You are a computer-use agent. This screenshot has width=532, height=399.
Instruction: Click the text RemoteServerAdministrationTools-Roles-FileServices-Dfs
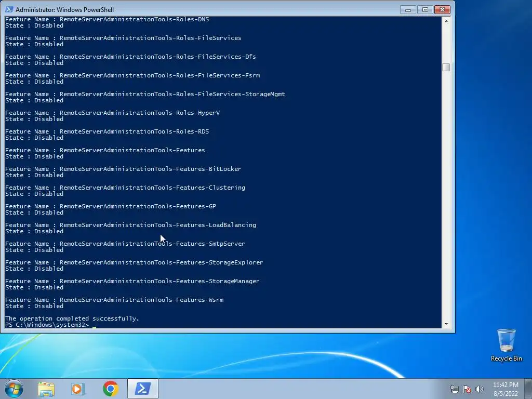tap(158, 57)
